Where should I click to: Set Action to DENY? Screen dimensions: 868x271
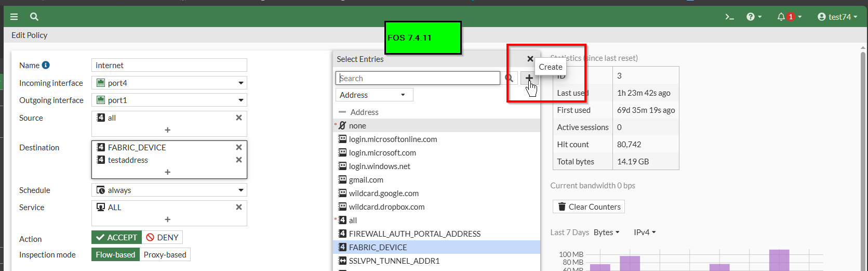click(162, 237)
